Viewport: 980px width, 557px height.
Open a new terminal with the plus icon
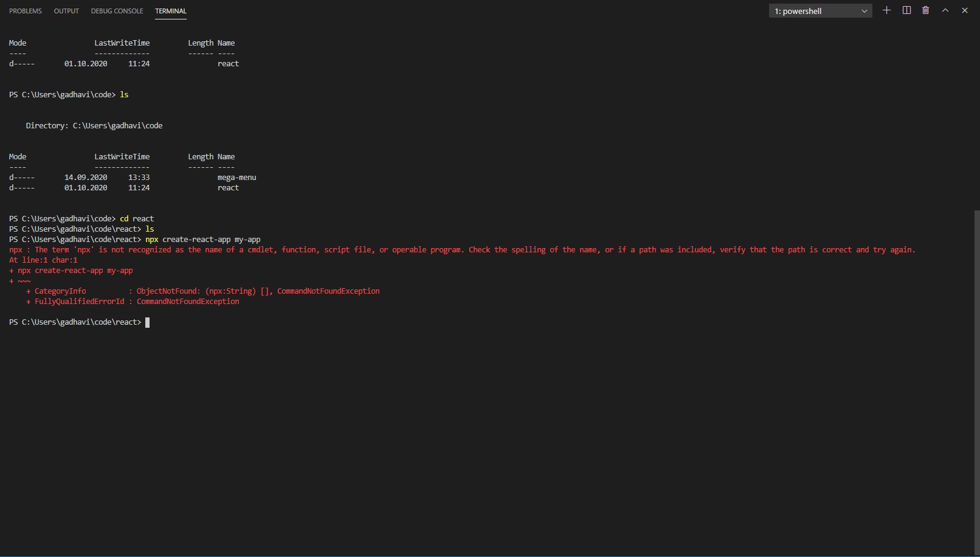coord(886,10)
